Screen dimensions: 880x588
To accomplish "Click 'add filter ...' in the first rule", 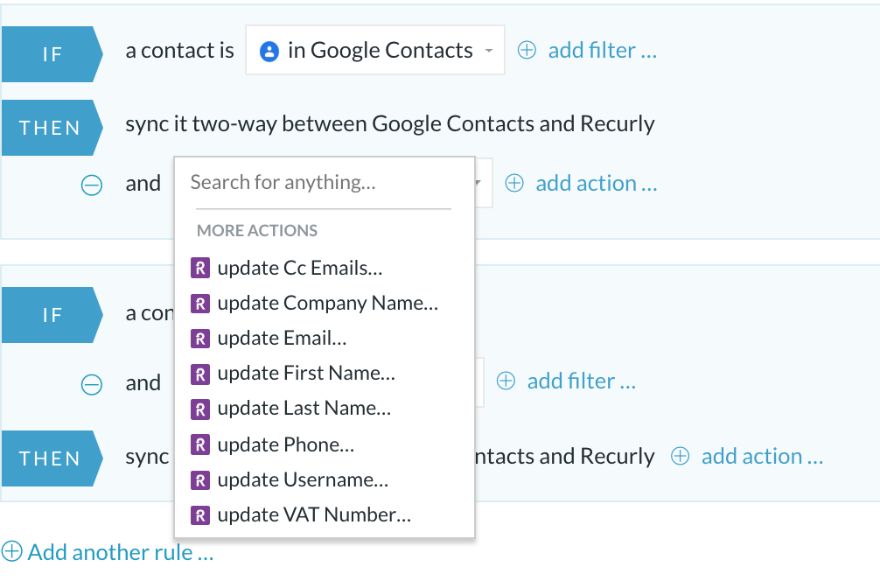I will coord(602,50).
